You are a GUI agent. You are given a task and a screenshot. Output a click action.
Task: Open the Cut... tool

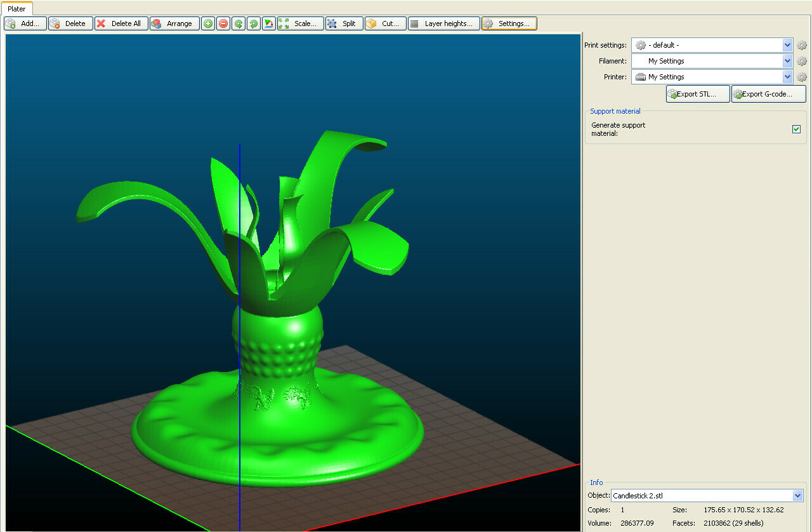[385, 23]
